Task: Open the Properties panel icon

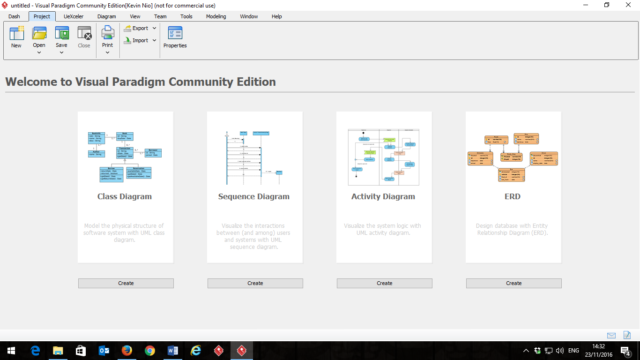Action: 175,33
